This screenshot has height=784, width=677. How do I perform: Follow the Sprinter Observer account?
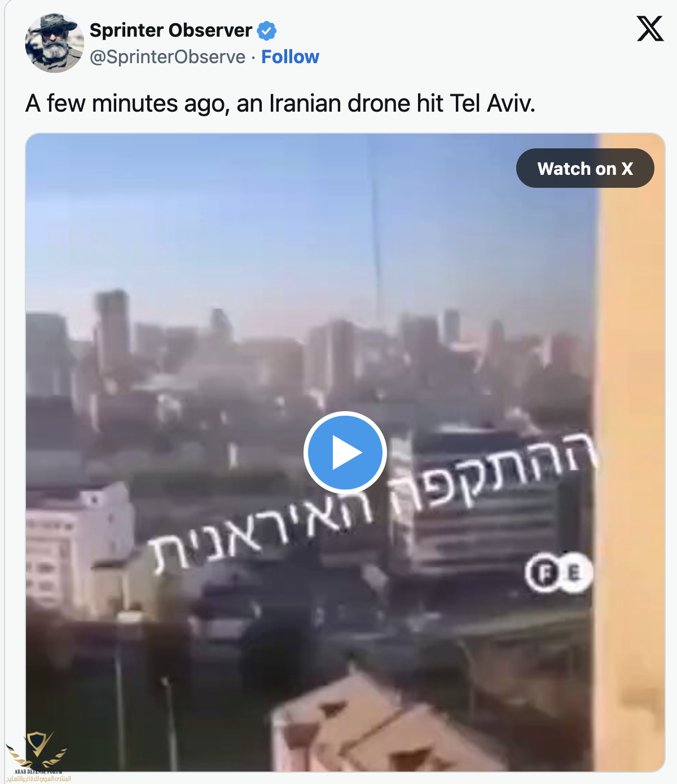[290, 57]
